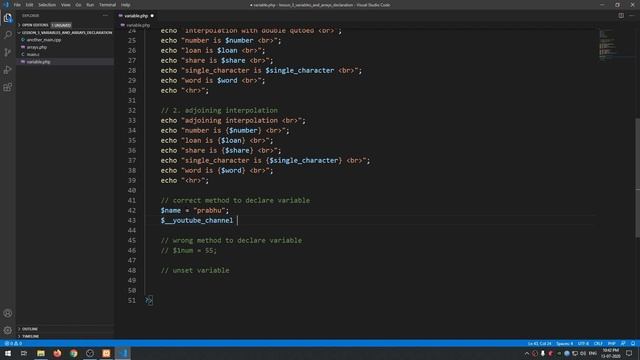The image size is (640, 360).
Task: Open the Manage gear icon
Action: tap(8, 330)
